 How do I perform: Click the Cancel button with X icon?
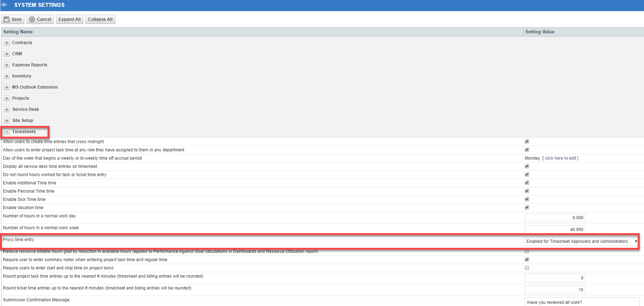point(40,19)
